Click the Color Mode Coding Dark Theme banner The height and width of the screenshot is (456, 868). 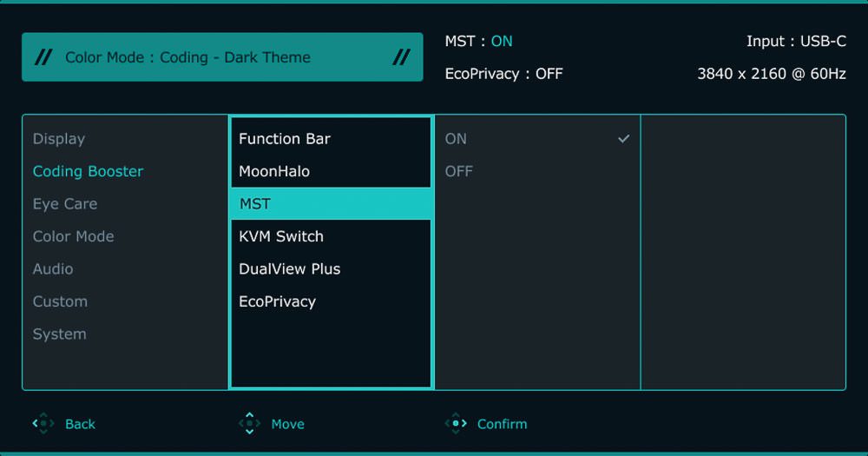(222, 57)
